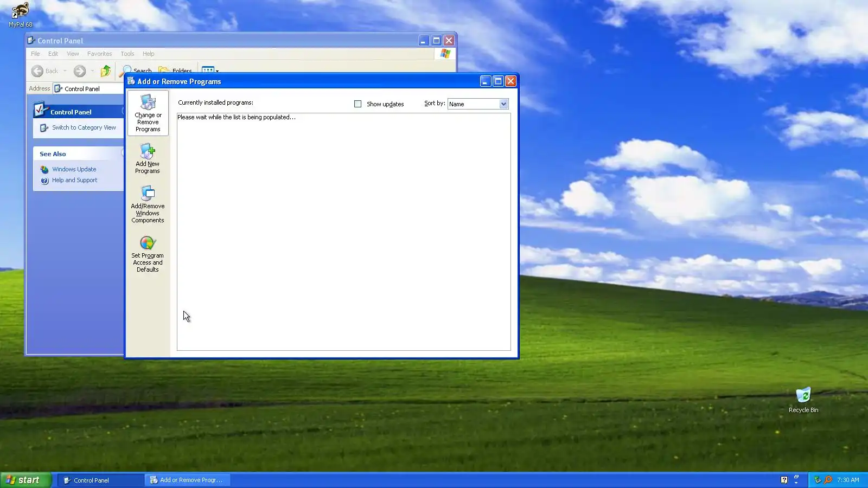Open Search from the Control Panel toolbar
The image size is (868, 488).
tap(136, 70)
